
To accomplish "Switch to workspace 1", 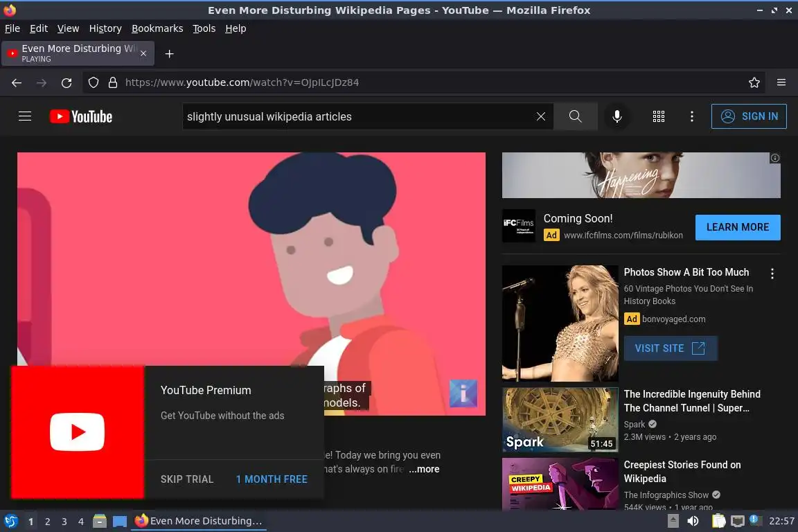I will [30, 522].
